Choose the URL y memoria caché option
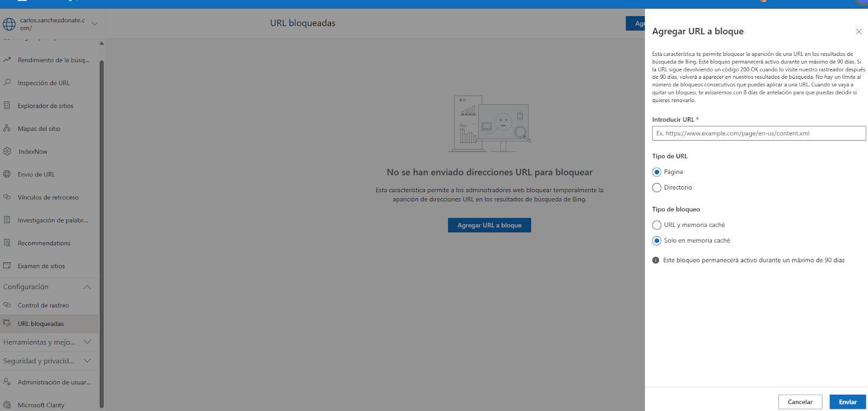868x411 pixels. click(656, 225)
